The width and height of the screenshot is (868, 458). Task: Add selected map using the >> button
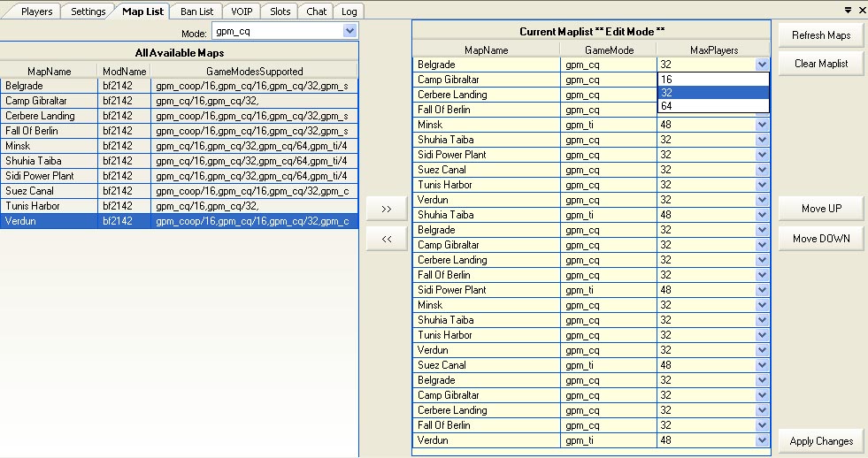pos(387,209)
